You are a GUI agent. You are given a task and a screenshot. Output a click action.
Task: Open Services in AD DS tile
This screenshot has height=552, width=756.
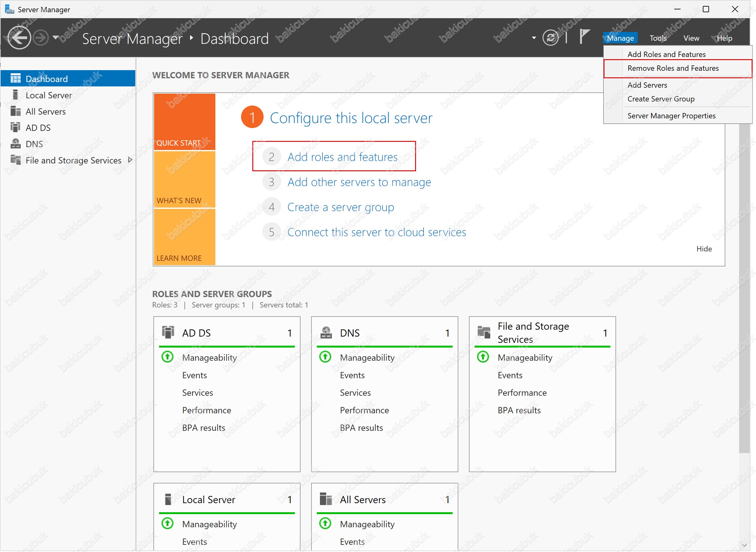click(x=198, y=393)
